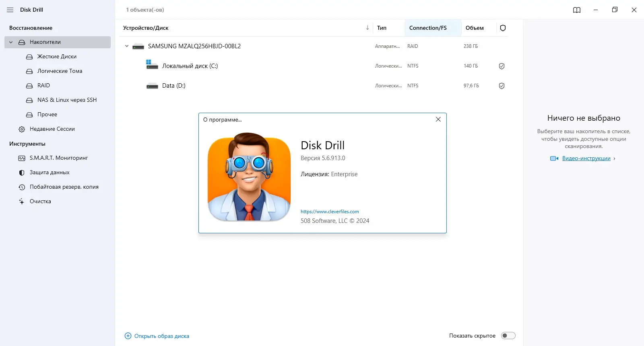Viewport: 644px width, 346px height.
Task: Open the Видео-инструкции link
Action: click(586, 158)
